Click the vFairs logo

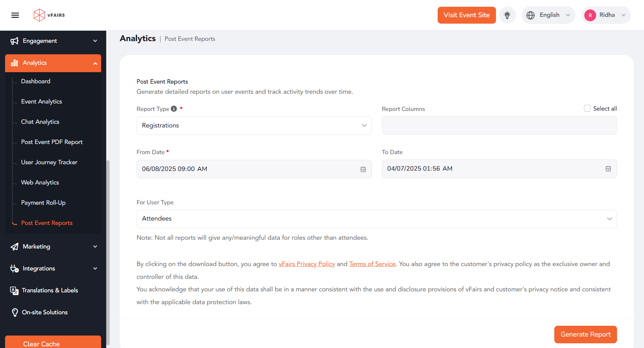pyautogui.click(x=49, y=15)
